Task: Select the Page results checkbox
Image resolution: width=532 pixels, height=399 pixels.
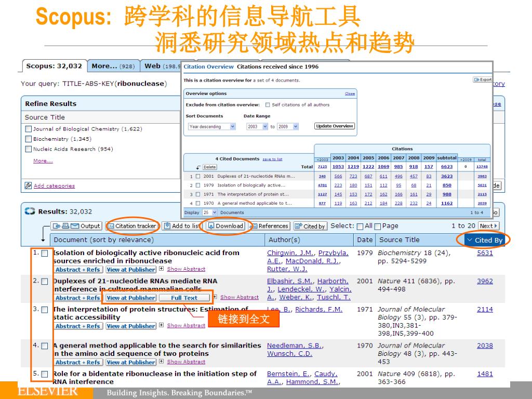Action: (377, 227)
